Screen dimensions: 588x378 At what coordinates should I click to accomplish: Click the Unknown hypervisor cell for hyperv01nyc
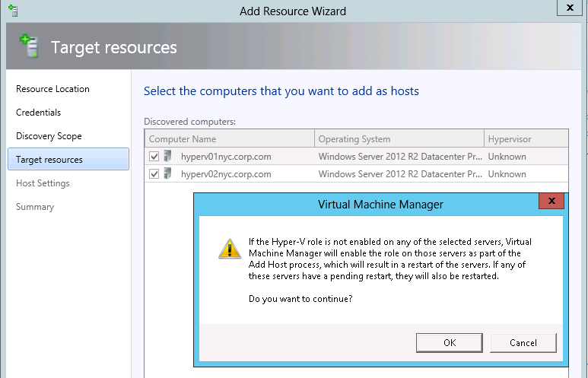pyautogui.click(x=507, y=157)
